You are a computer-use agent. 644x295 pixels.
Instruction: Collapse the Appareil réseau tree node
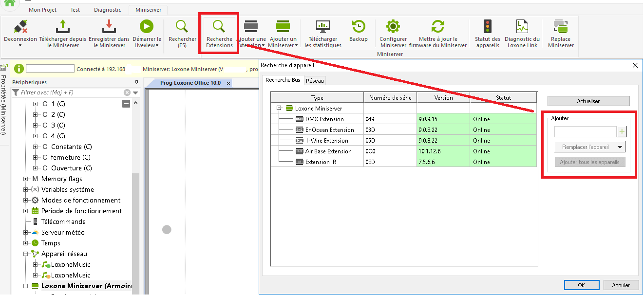(26, 254)
